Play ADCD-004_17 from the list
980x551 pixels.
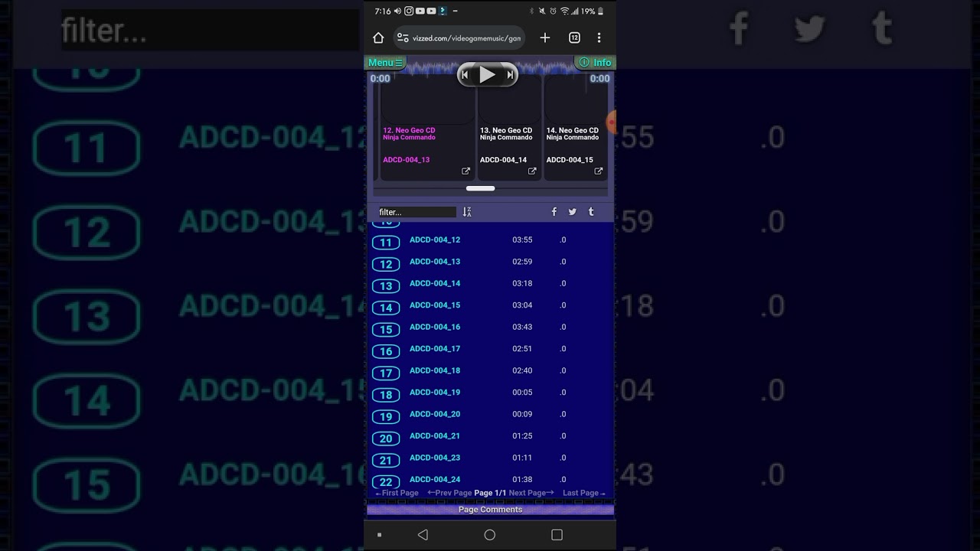pos(435,349)
